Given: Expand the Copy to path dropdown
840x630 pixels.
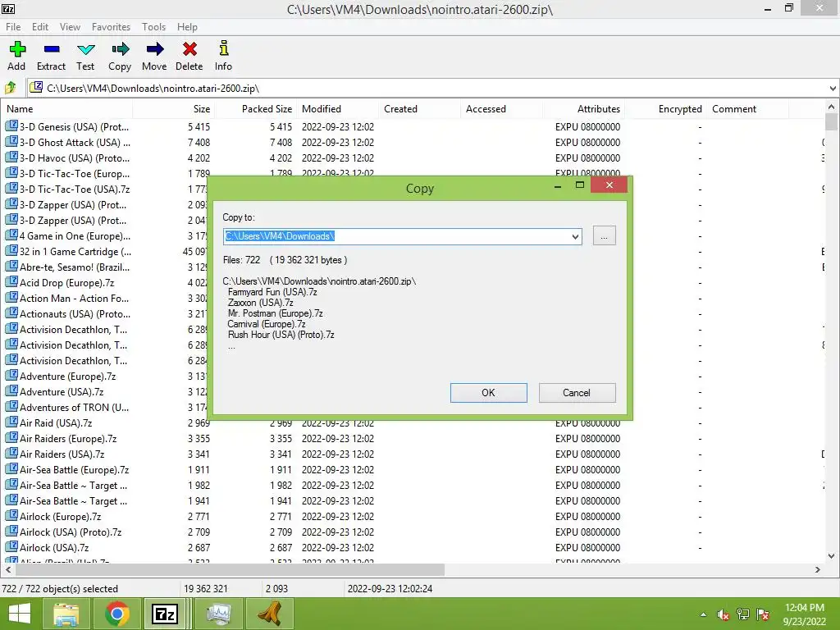Looking at the screenshot, I should [575, 236].
